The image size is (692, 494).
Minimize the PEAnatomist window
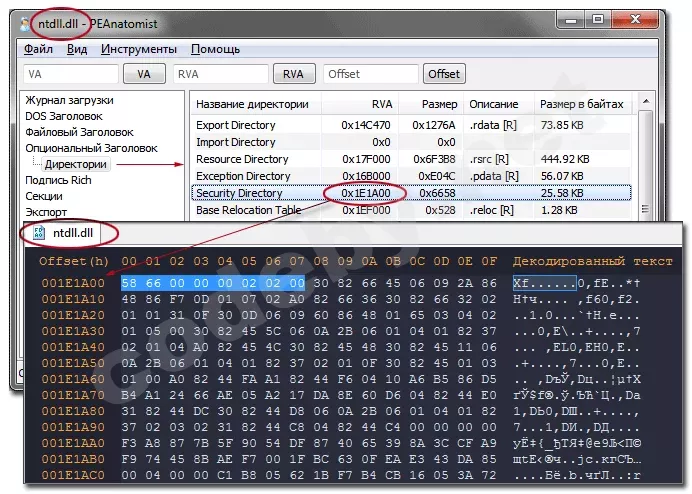[571, 19]
